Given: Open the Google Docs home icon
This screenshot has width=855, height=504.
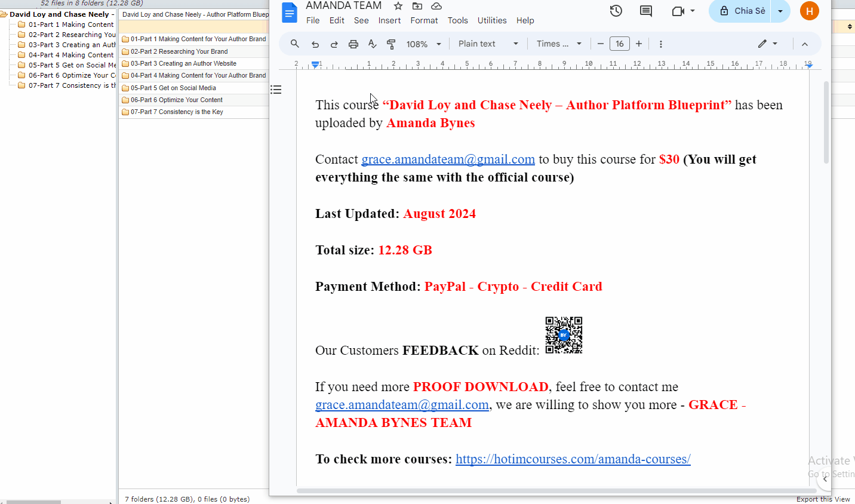Looking at the screenshot, I should pos(290,13).
